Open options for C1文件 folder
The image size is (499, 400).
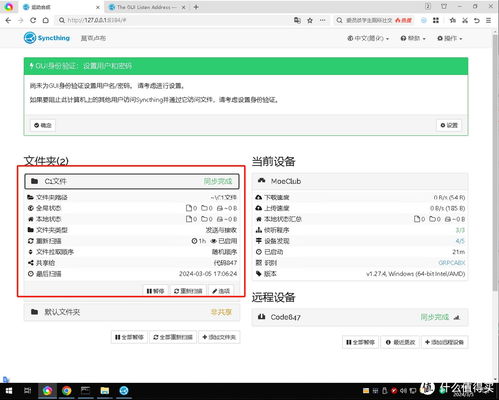click(x=221, y=291)
